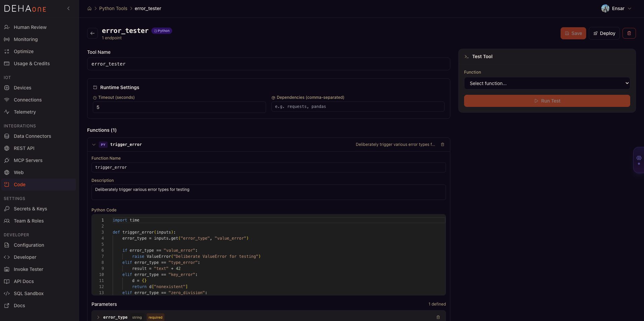
Task: Expand the error_type parameter row
Action: pyautogui.click(x=98, y=317)
